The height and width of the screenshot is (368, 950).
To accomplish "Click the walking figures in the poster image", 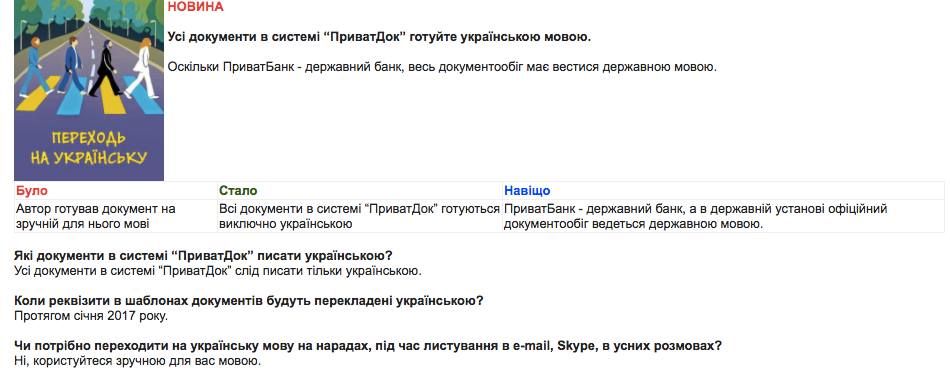I will [88, 67].
